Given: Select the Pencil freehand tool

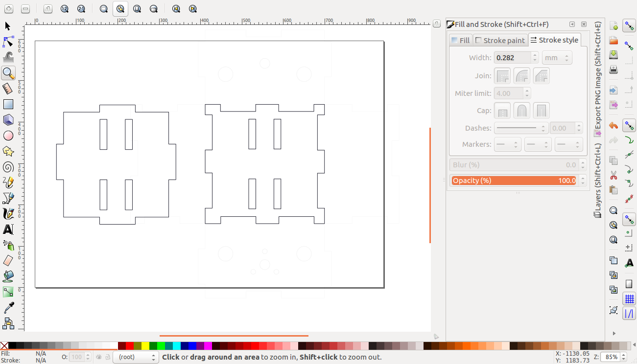Looking at the screenshot, I should pos(8,182).
